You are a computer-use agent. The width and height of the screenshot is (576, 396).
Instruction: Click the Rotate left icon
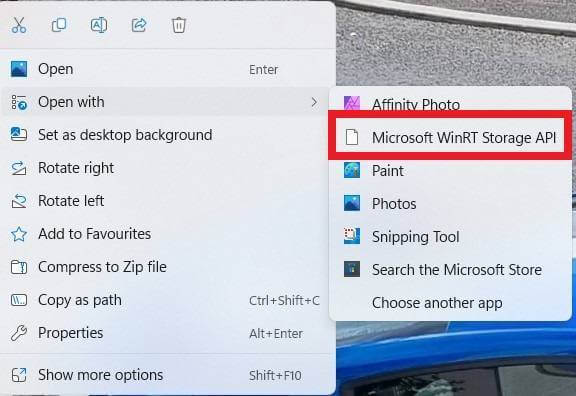coord(19,201)
